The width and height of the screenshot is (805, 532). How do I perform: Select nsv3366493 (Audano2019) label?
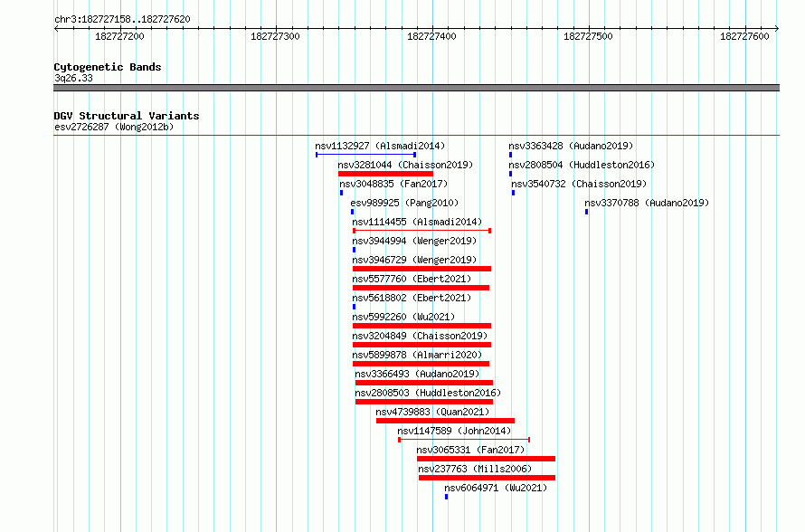417,374
